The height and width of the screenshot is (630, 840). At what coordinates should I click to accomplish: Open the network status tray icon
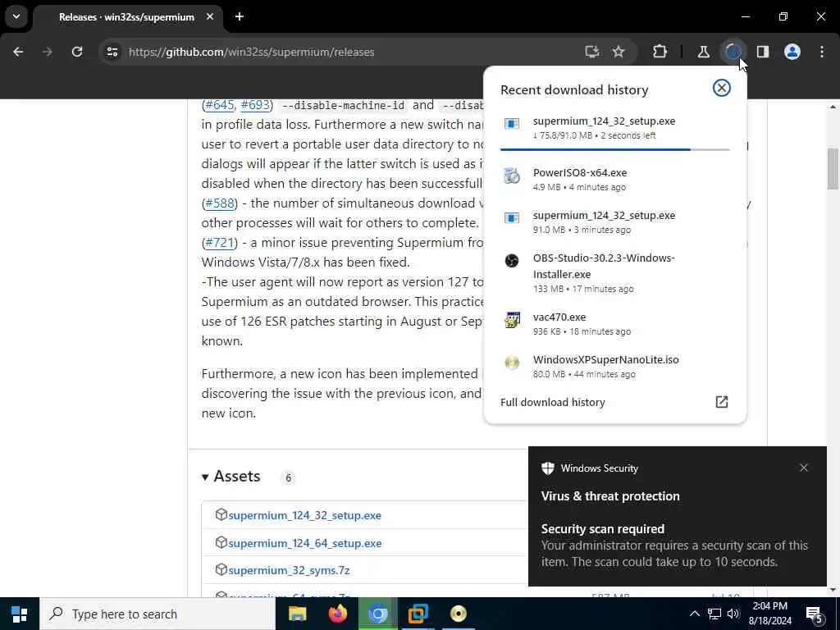click(714, 614)
